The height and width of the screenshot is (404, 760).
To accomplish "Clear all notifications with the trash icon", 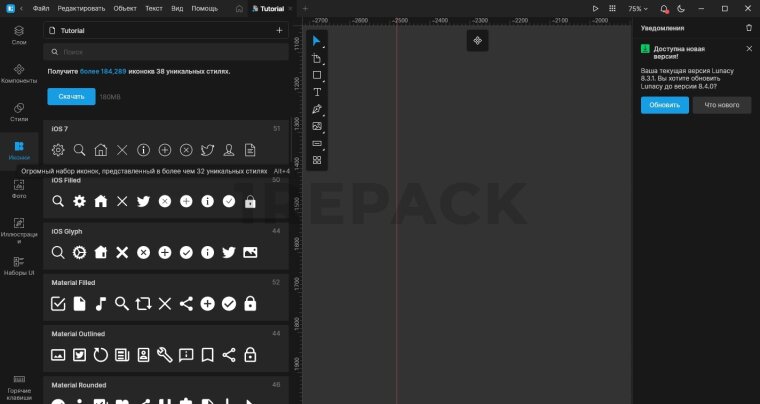I will click(748, 28).
